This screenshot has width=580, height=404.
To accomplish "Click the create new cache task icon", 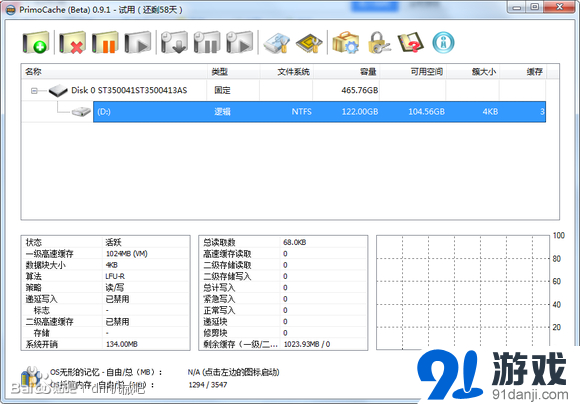I will pyautogui.click(x=36, y=43).
